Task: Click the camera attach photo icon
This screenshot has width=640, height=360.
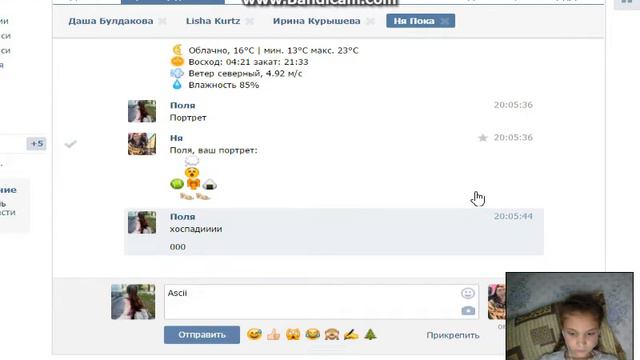Action: [468, 311]
